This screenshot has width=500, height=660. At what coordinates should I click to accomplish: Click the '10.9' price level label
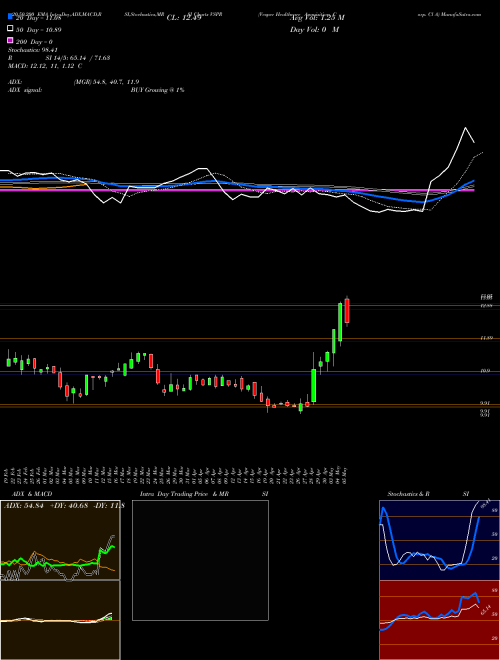[x=485, y=371]
